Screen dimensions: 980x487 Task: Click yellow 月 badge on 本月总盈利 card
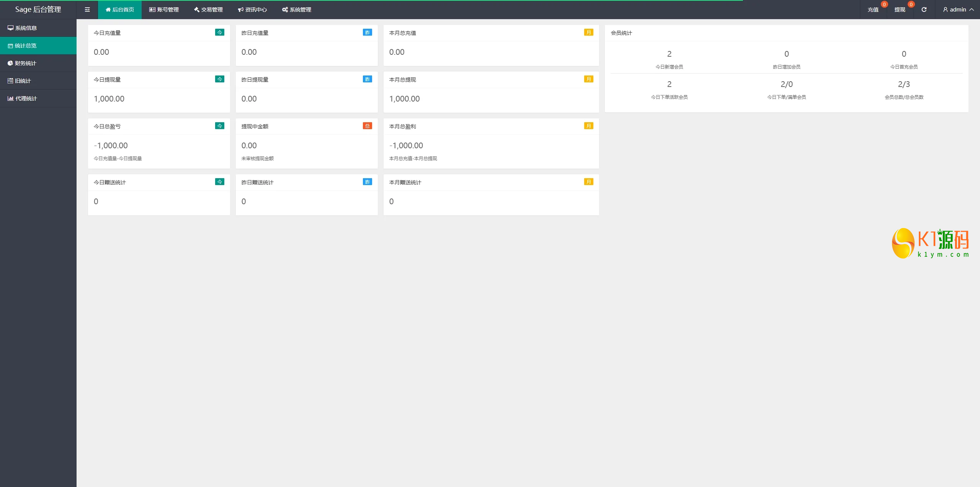pyautogui.click(x=588, y=126)
